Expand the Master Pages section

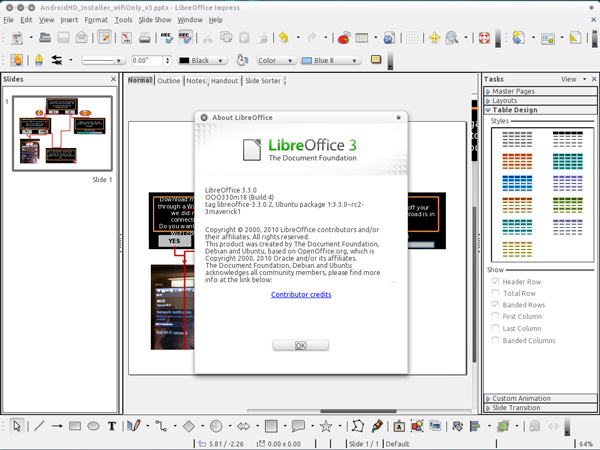(x=541, y=91)
